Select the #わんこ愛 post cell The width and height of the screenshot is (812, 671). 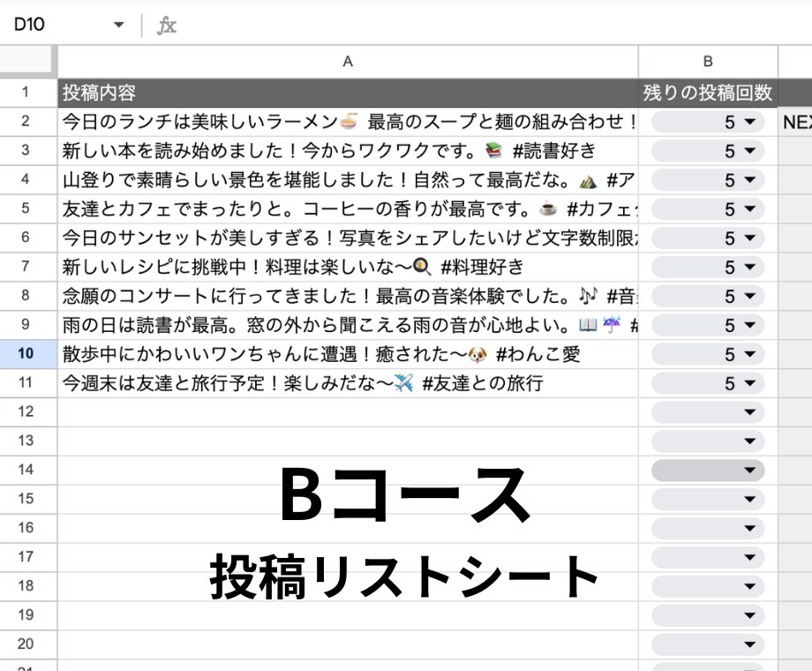(348, 354)
